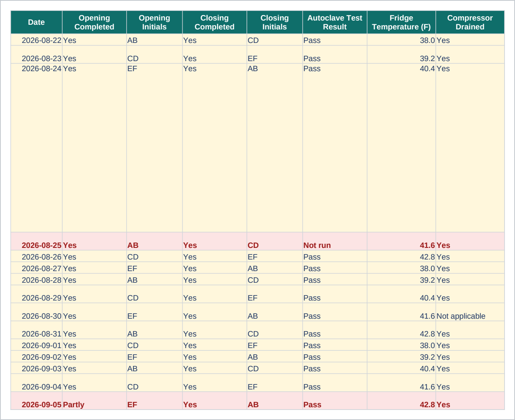Select the Autoclave Test Result header
515x420 pixels.
pyautogui.click(x=335, y=22)
